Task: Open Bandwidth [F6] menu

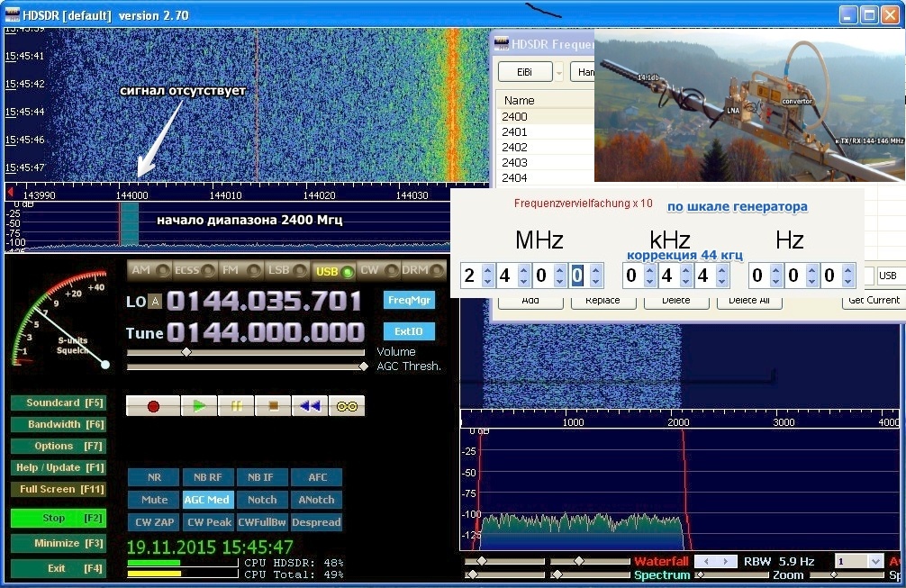Action: tap(59, 425)
